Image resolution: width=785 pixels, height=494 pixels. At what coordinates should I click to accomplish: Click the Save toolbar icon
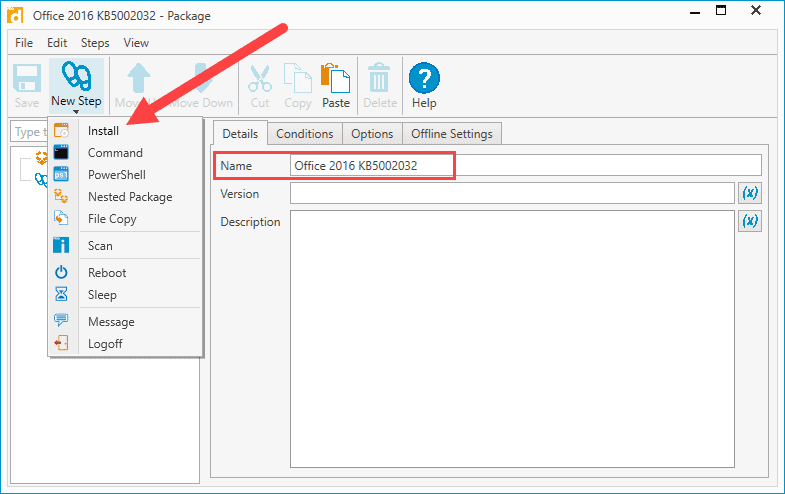pos(27,79)
